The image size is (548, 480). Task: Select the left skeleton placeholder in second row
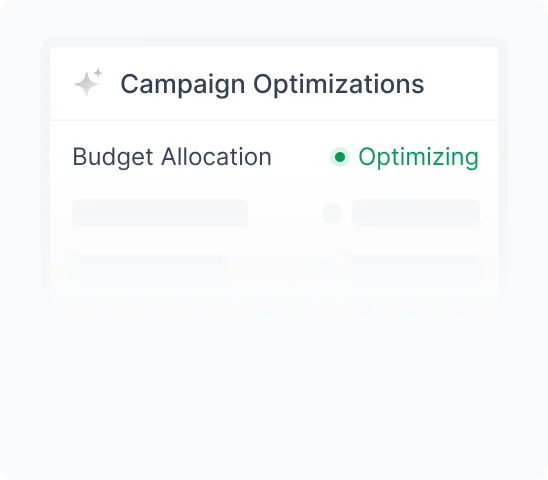tap(160, 213)
